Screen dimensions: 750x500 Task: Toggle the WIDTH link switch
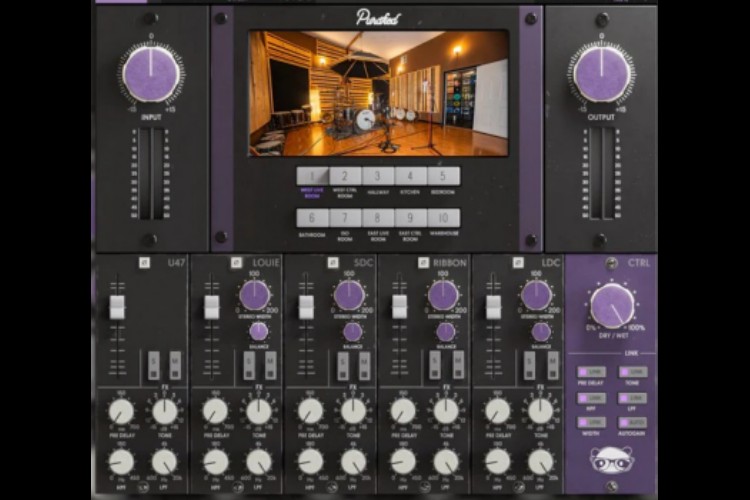(592, 422)
